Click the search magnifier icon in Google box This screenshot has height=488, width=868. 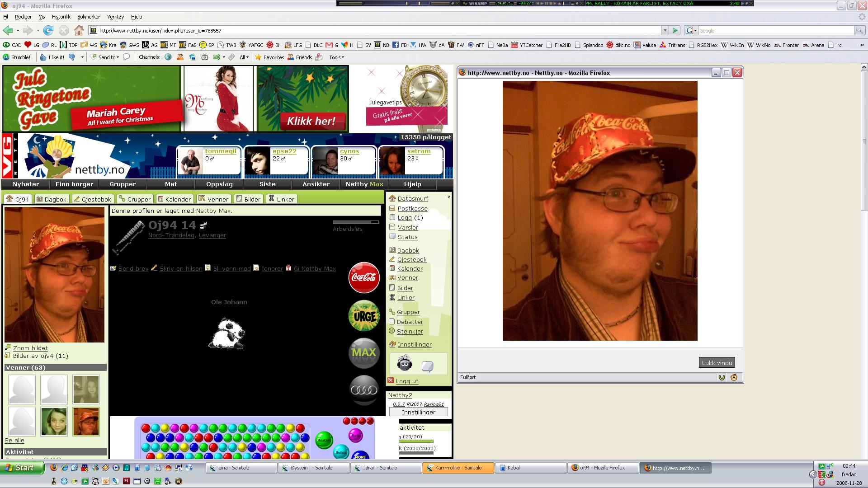(859, 30)
